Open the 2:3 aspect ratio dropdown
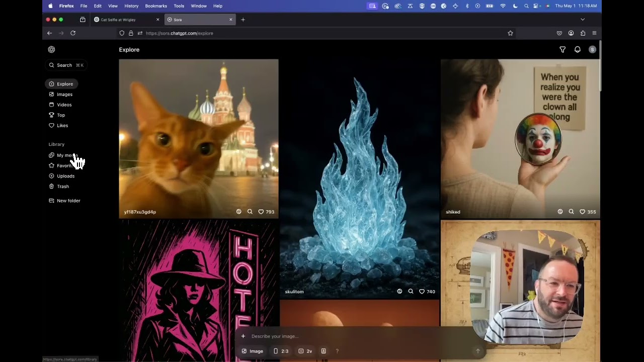The width and height of the screenshot is (644, 362). (x=281, y=351)
